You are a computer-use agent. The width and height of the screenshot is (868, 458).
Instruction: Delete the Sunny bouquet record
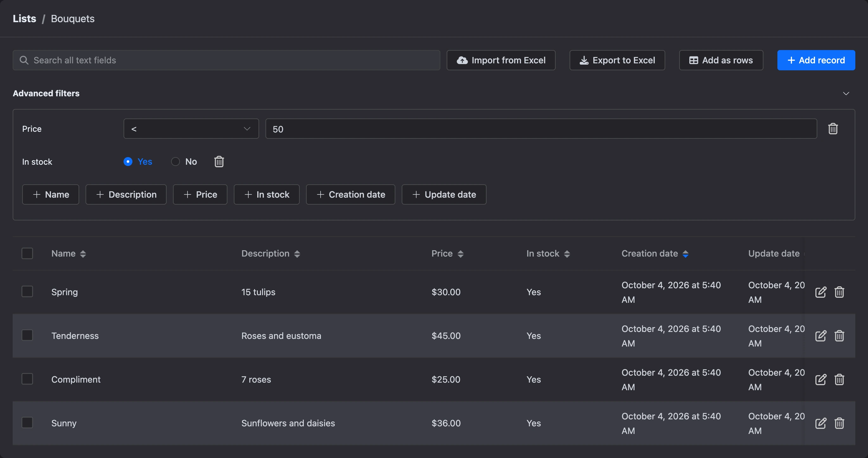(x=839, y=423)
